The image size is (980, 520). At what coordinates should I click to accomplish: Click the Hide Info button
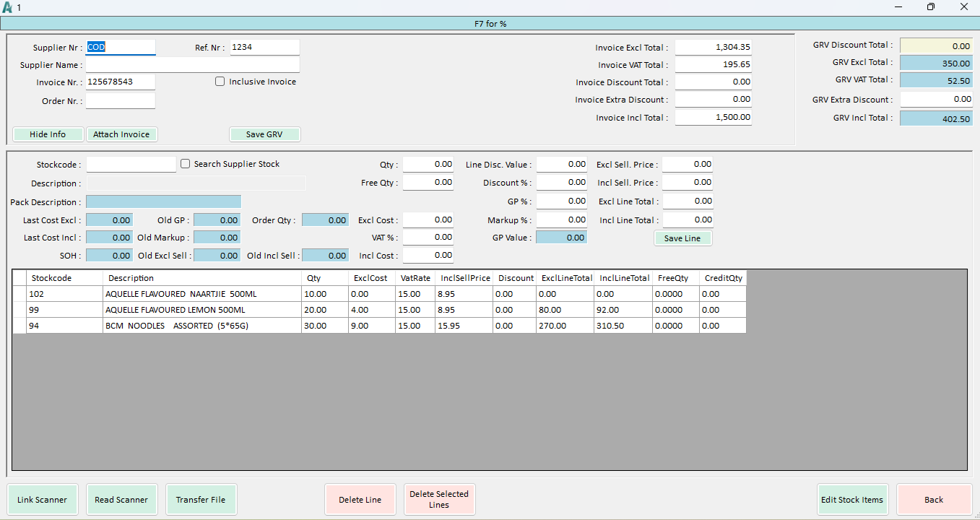pos(48,134)
